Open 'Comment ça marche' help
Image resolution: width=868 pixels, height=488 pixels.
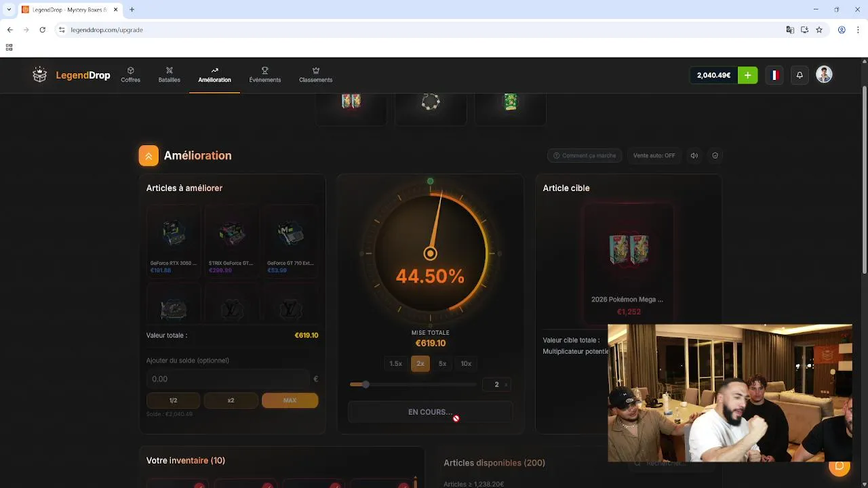coord(585,155)
